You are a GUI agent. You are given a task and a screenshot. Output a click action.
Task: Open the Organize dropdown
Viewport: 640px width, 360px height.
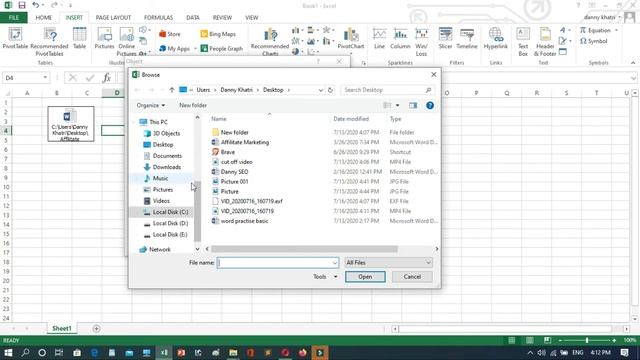(x=151, y=105)
